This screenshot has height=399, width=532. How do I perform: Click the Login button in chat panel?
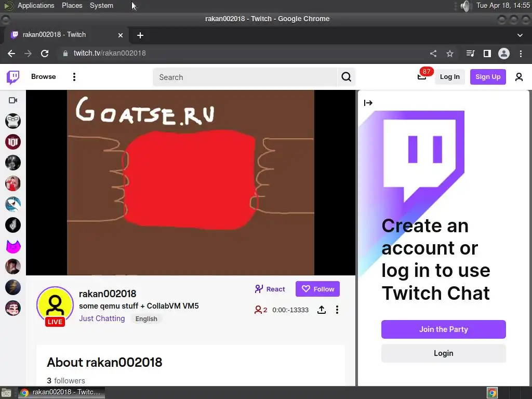(444, 353)
